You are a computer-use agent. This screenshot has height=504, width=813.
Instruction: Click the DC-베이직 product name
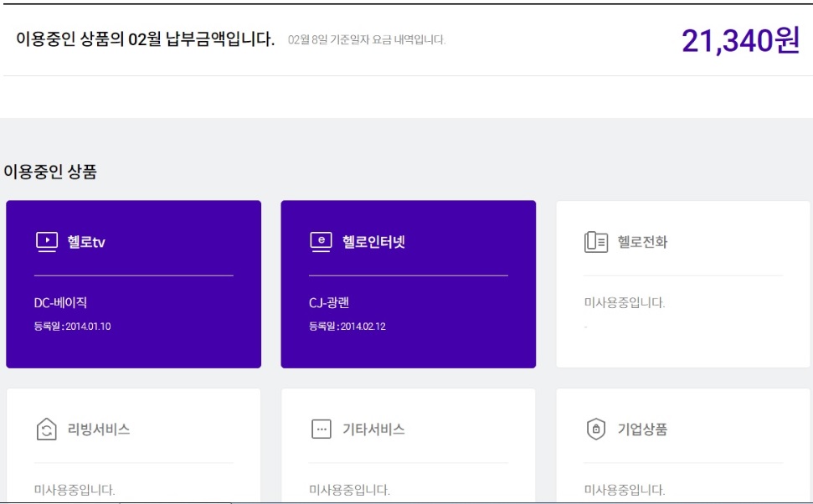tap(60, 303)
